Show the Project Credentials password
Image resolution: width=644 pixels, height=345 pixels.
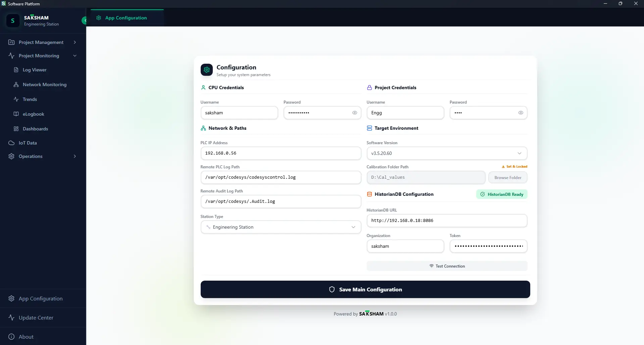[x=521, y=113]
